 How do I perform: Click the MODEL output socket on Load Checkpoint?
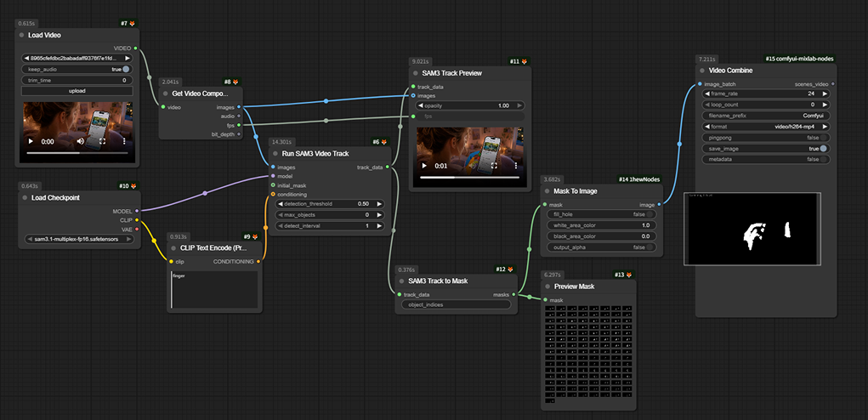137,211
